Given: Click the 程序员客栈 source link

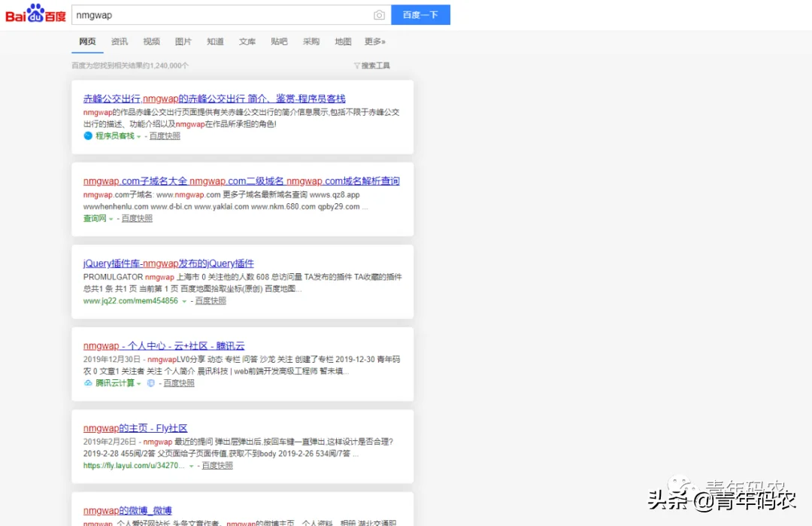Looking at the screenshot, I should [x=115, y=135].
